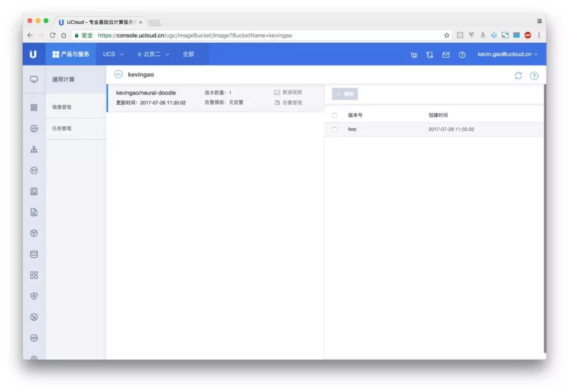Click the shield icon in left sidebar
Viewport: 569px width, 392px height.
[34, 296]
